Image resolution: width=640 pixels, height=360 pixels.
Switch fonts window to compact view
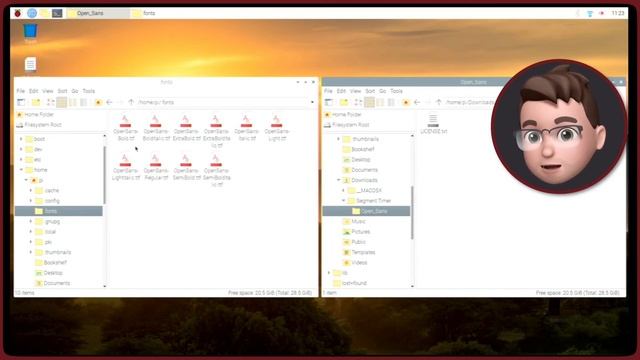pos(73,102)
